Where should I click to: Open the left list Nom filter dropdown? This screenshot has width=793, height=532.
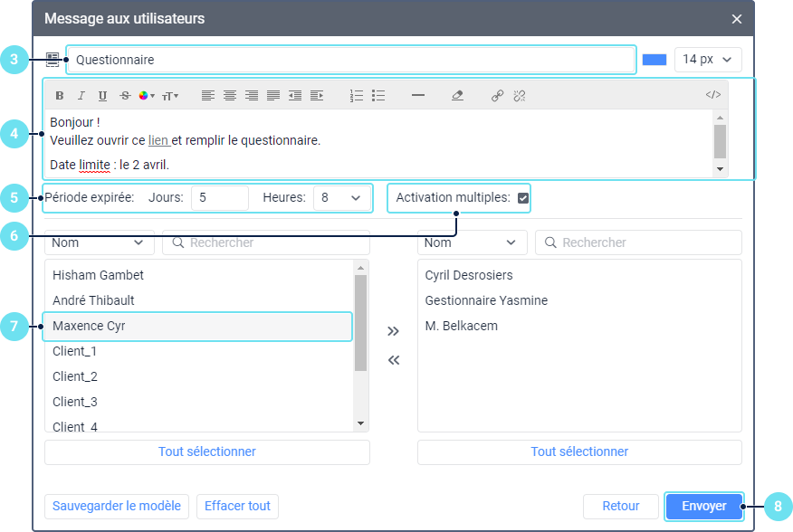pyautogui.click(x=99, y=242)
